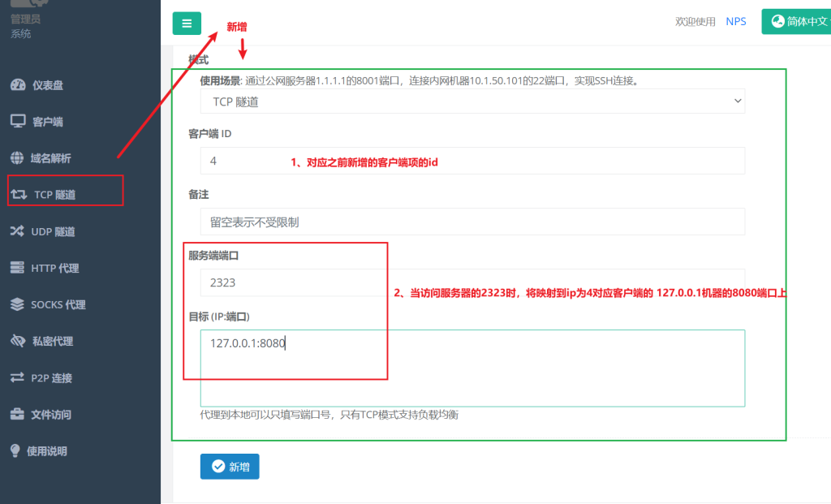The width and height of the screenshot is (831, 504).
Task: Open the HTTP 代理 proxy page
Action: tap(52, 267)
